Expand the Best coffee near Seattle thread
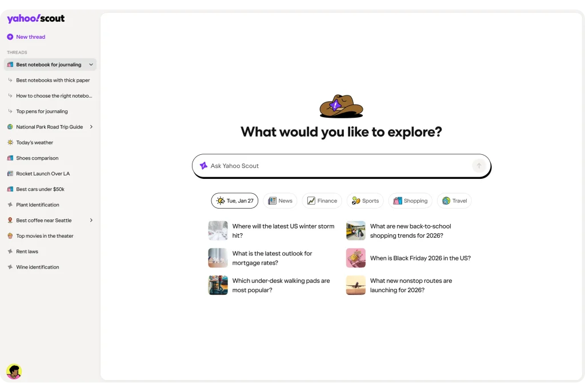The height and width of the screenshot is (392, 585). (91, 220)
